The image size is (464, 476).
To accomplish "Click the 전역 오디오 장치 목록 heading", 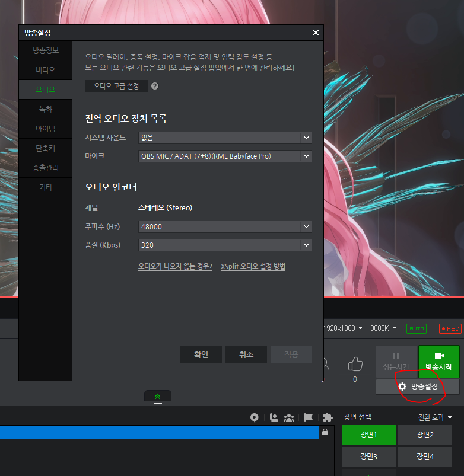I will pos(126,119).
